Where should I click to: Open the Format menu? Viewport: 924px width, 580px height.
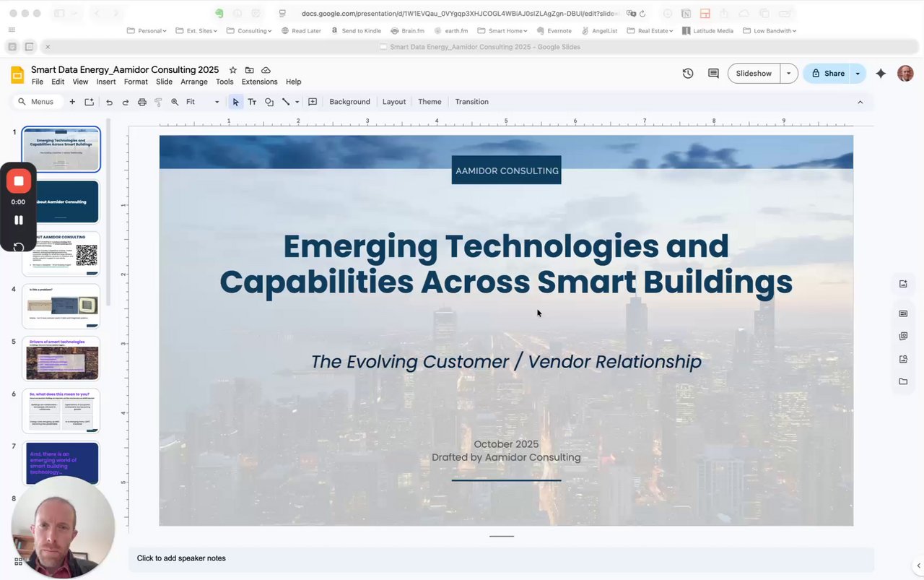pyautogui.click(x=136, y=82)
